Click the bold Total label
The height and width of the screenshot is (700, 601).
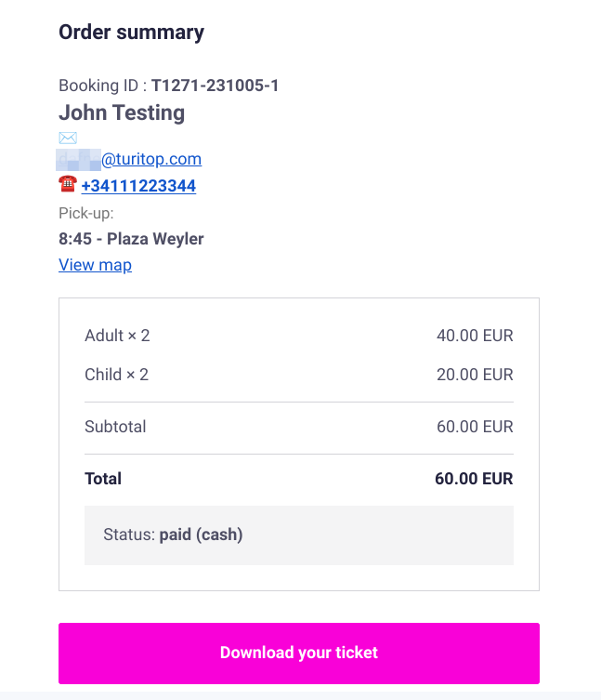[103, 480]
